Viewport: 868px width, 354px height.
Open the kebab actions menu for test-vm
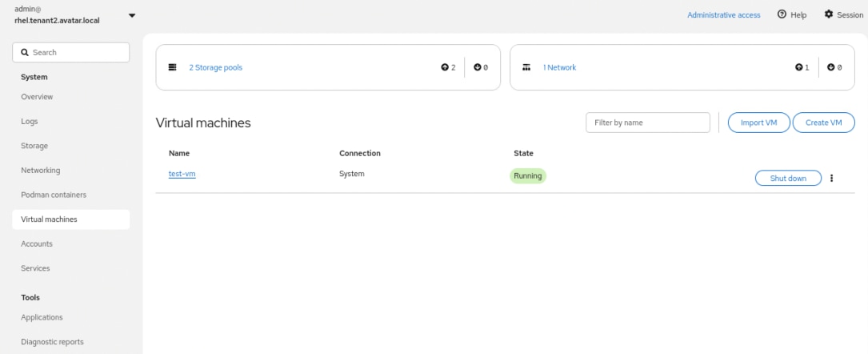click(x=831, y=179)
